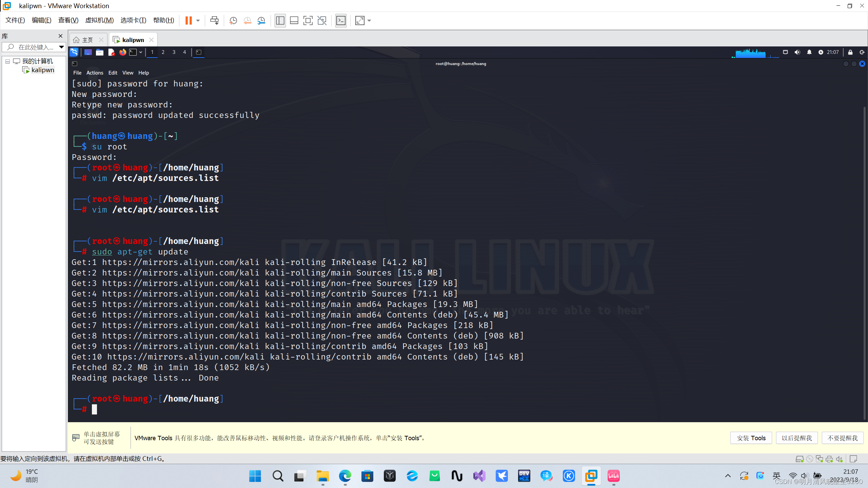The width and height of the screenshot is (868, 488).
Task: Open the Kali network connection icon
Action: [785, 52]
